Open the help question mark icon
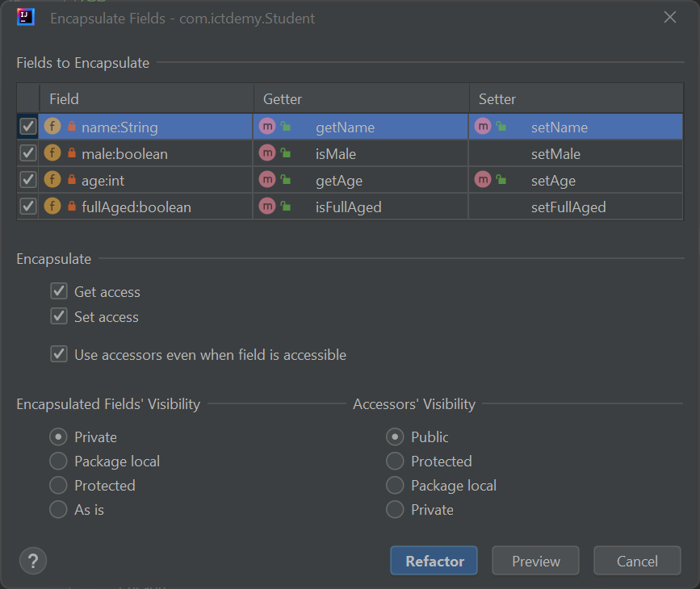The image size is (700, 589). tap(32, 561)
